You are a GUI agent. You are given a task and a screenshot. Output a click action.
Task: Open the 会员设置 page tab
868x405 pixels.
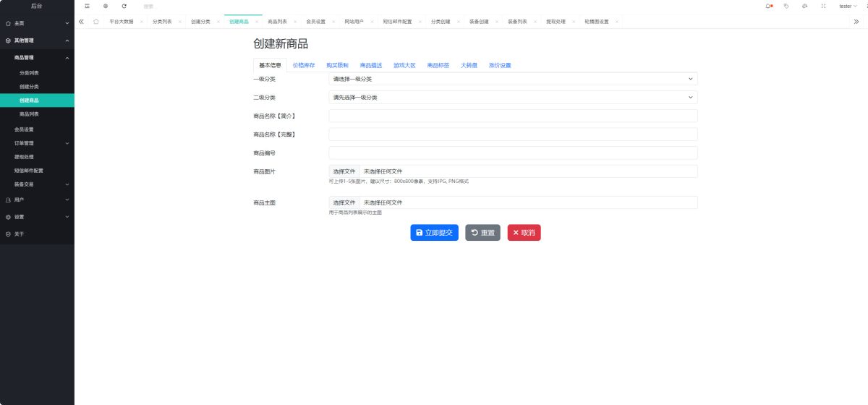pos(315,22)
